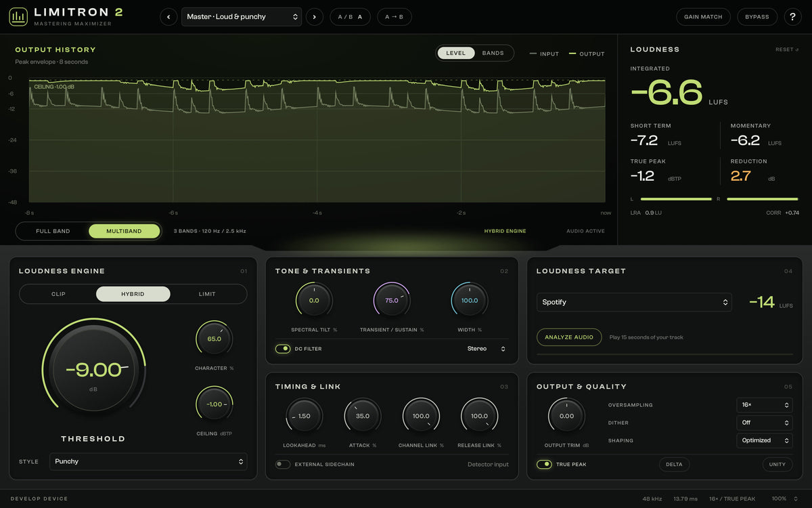The image size is (812, 508).
Task: Open the Stereo mode dropdown
Action: (487, 349)
